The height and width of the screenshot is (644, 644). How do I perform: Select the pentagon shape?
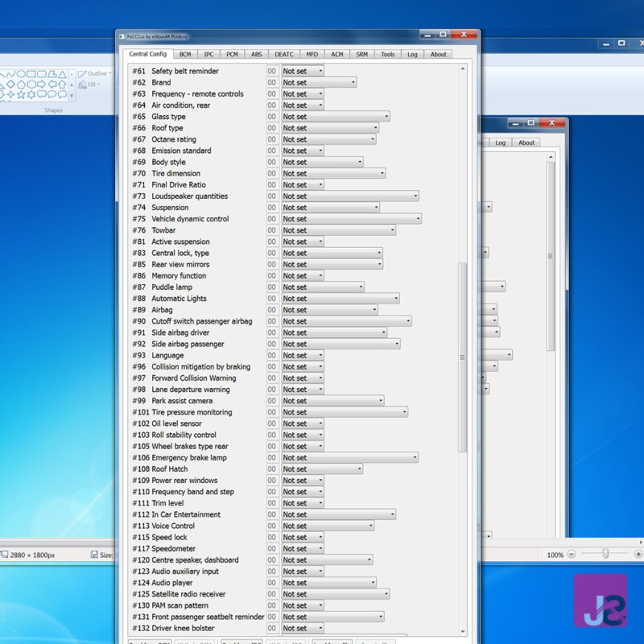point(21,85)
